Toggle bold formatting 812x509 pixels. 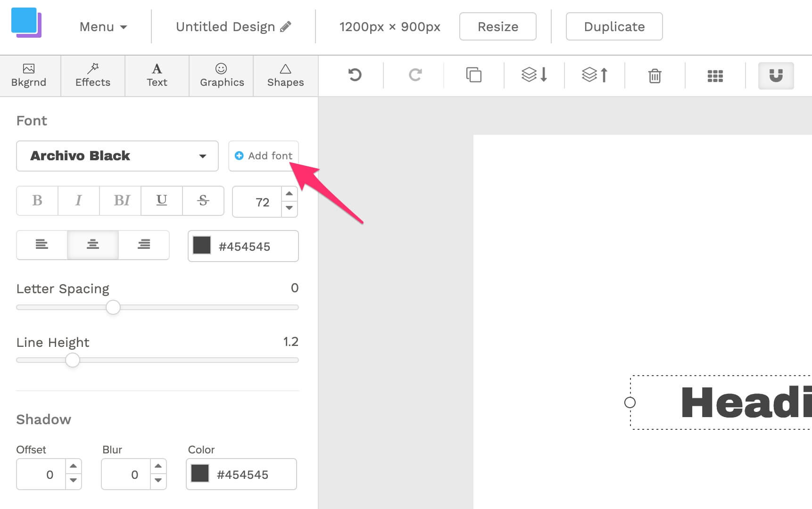pos(37,201)
